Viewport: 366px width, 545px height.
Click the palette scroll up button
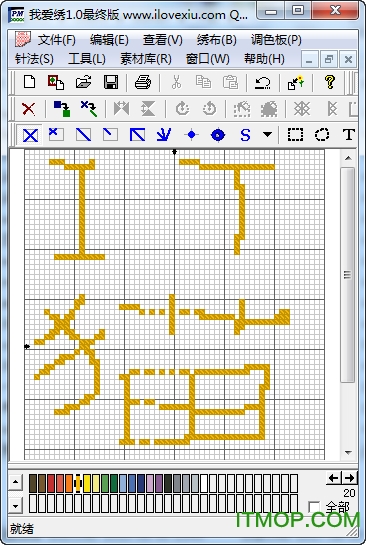(15, 482)
